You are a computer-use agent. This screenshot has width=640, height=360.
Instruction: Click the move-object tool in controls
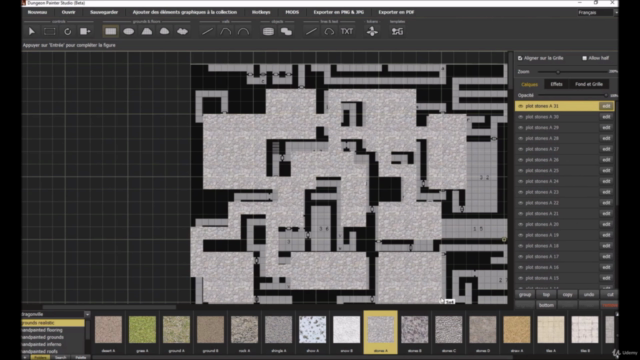pyautogui.click(x=85, y=31)
